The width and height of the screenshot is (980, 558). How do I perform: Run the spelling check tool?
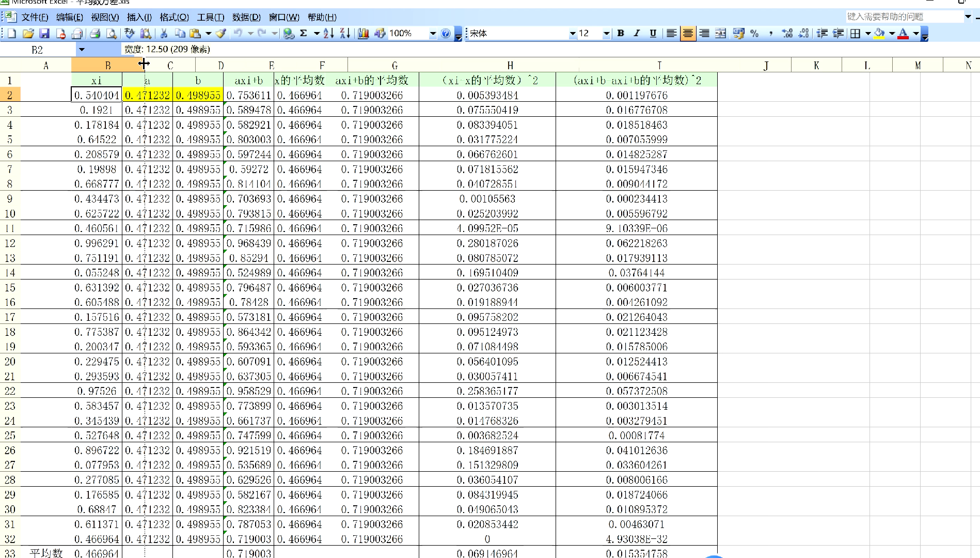point(130,34)
